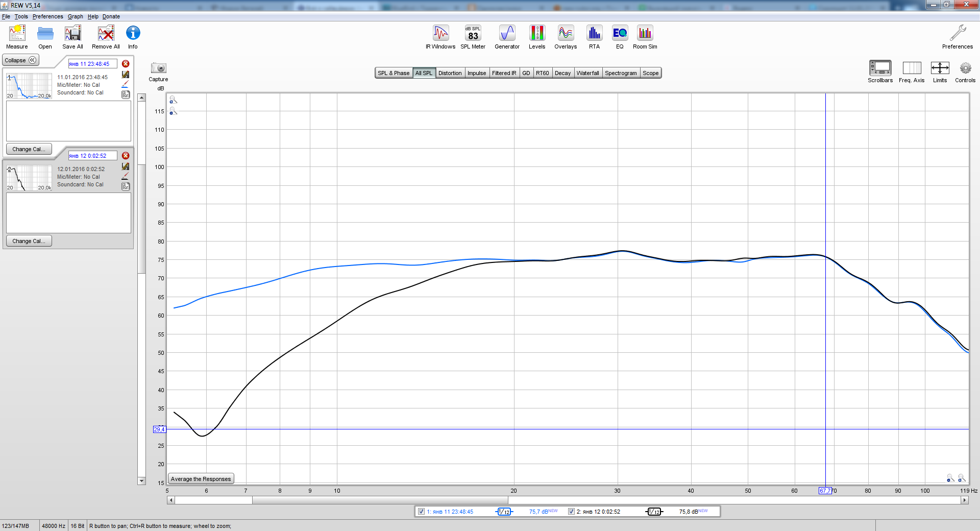980x531 pixels.
Task: Open notes icon for measurement 2
Action: tap(126, 186)
